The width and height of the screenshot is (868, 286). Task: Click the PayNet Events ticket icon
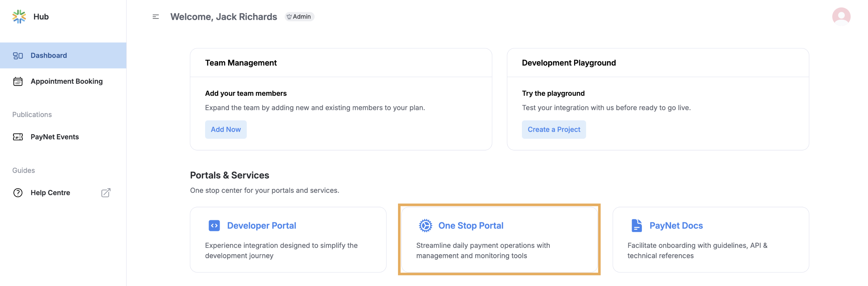17,137
